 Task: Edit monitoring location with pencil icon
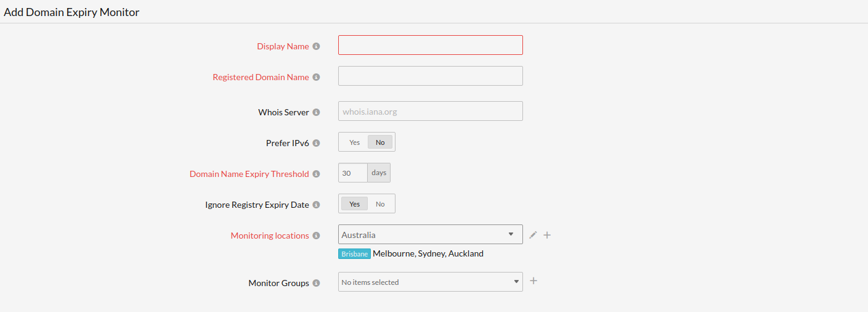click(533, 235)
